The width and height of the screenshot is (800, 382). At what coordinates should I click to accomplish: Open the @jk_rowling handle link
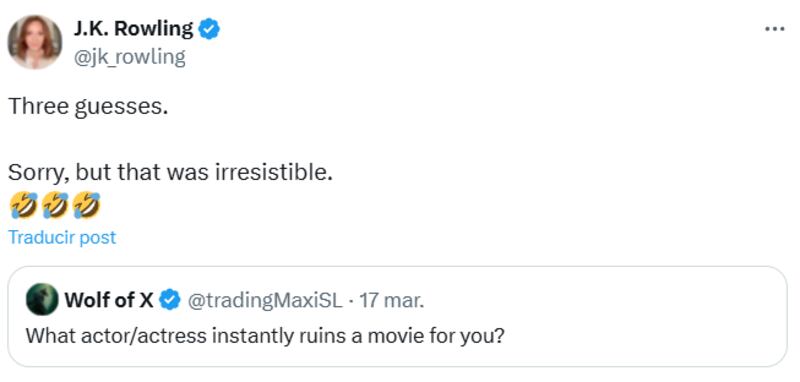click(129, 57)
